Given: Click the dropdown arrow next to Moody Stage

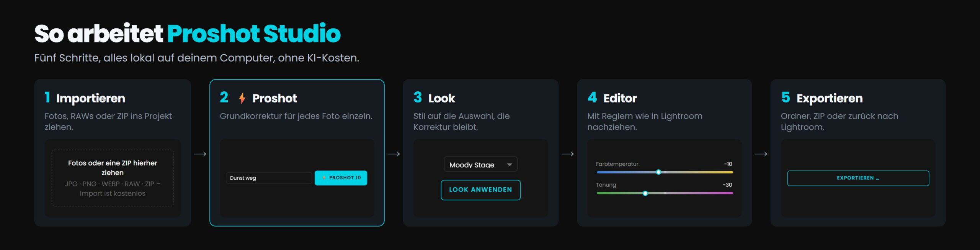Looking at the screenshot, I should click(509, 165).
